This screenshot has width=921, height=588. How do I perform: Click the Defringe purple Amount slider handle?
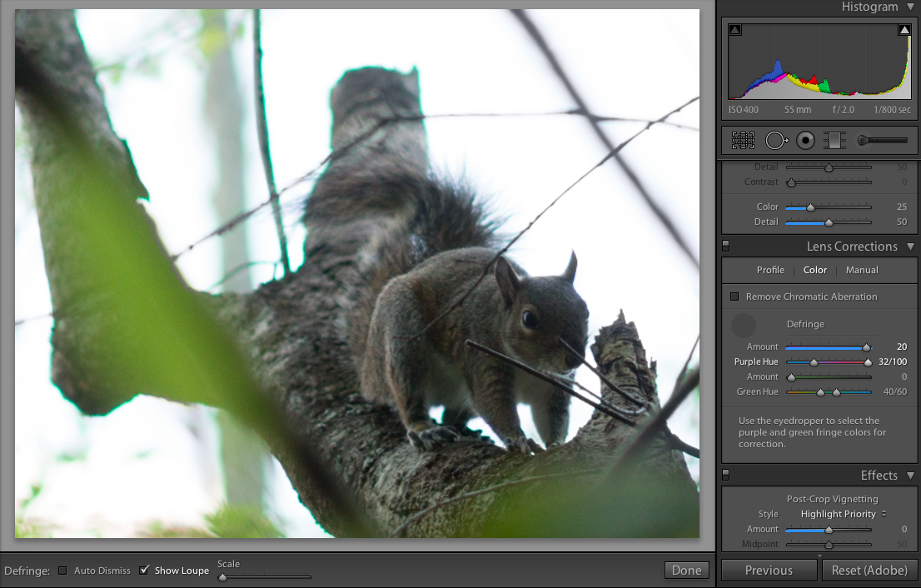pyautogui.click(x=866, y=347)
